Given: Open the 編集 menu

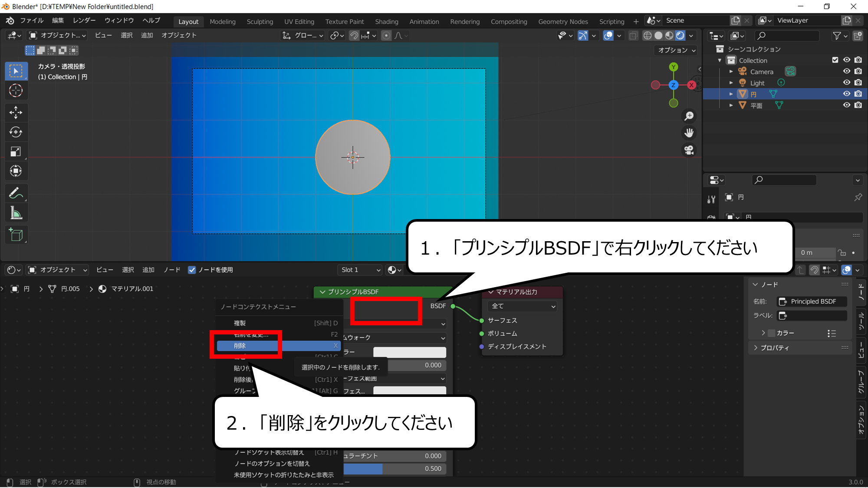Looking at the screenshot, I should click(58, 21).
